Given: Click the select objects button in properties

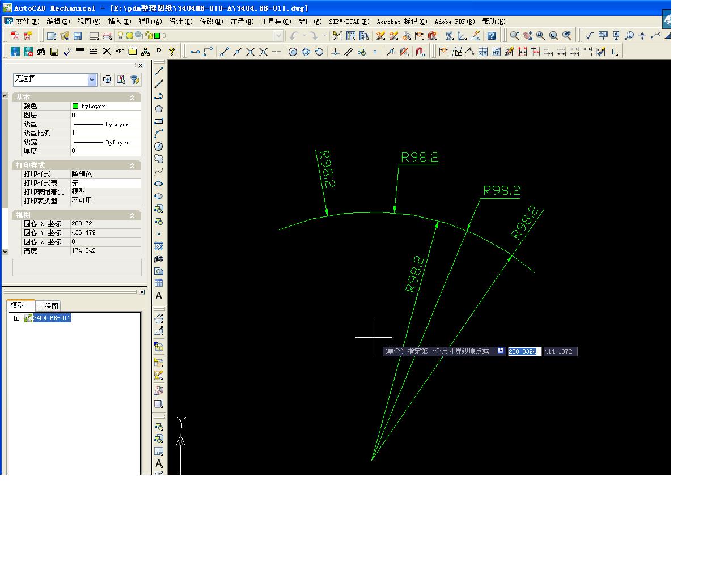Looking at the screenshot, I should point(121,80).
